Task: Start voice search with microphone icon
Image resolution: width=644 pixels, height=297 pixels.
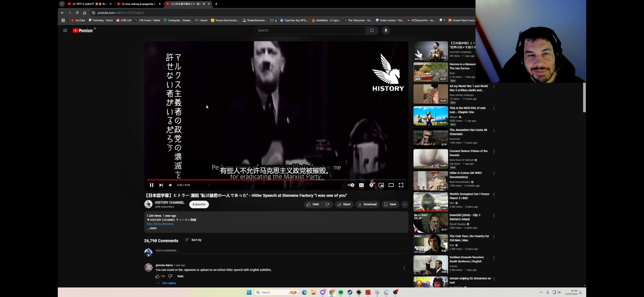Action: coord(386,31)
